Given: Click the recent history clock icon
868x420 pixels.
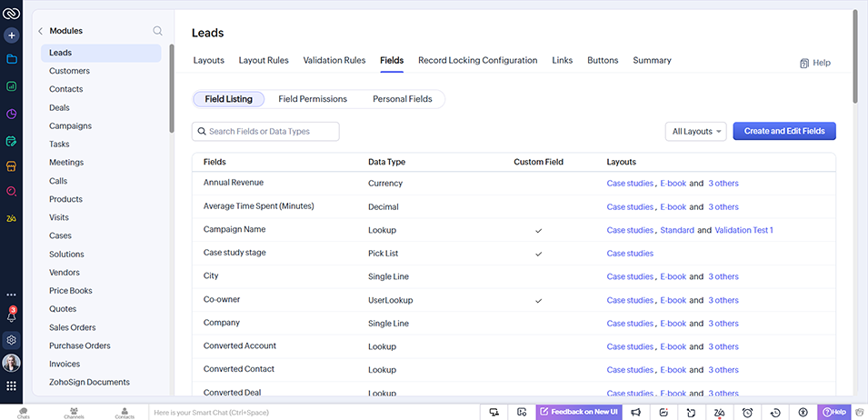Looking at the screenshot, I should click(774, 412).
